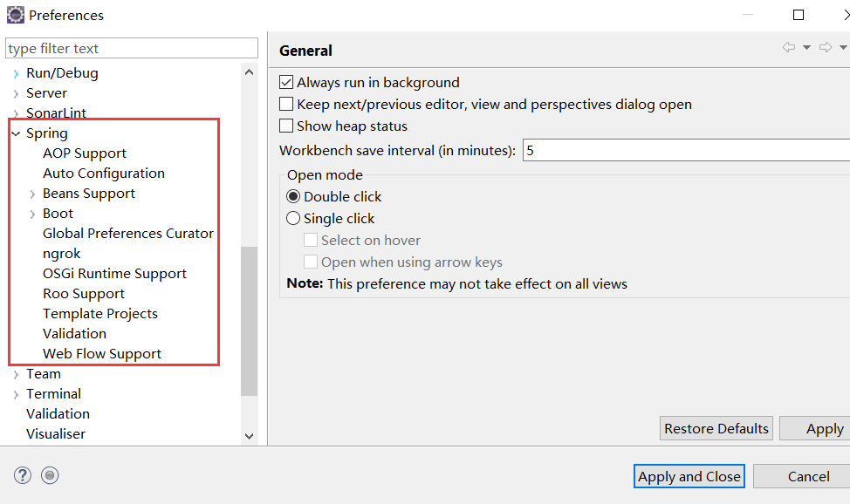Click Apply and Close button
The height and width of the screenshot is (504, 850).
click(x=689, y=476)
